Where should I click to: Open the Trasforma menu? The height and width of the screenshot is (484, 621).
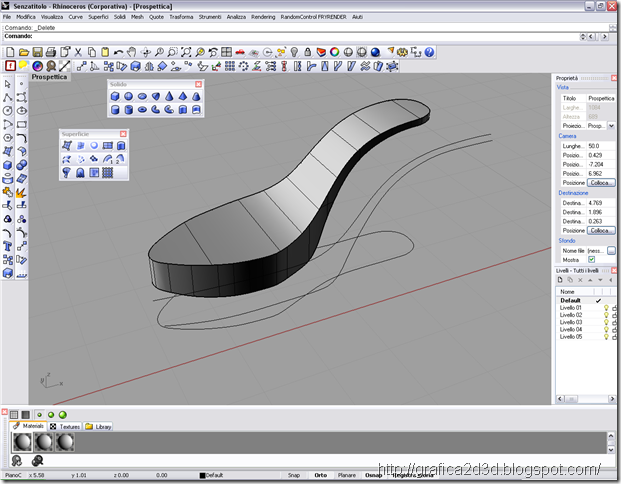(181, 17)
